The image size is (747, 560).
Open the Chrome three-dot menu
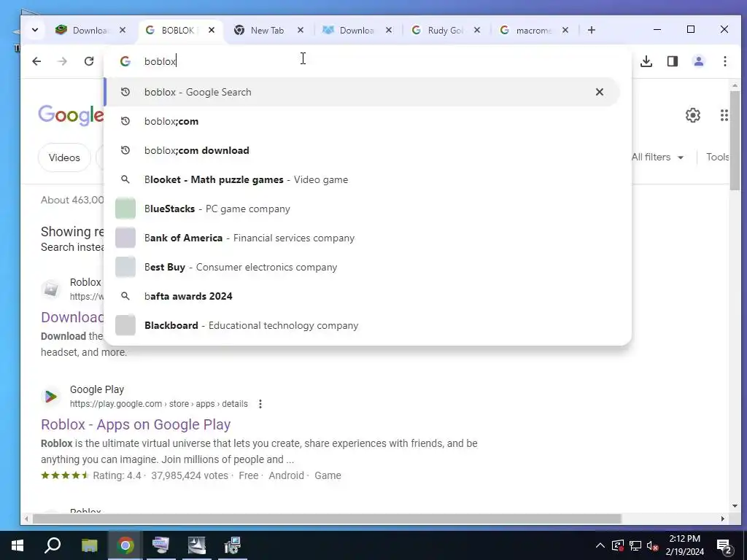click(724, 61)
